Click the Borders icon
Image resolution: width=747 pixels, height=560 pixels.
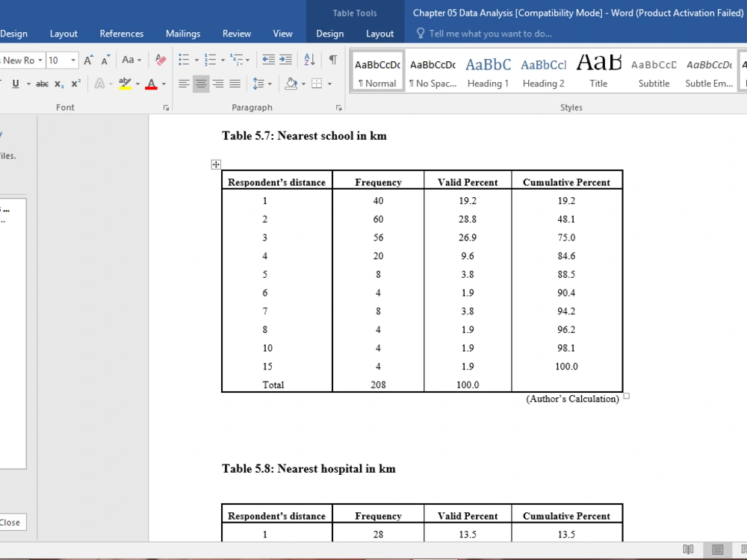[x=317, y=84]
